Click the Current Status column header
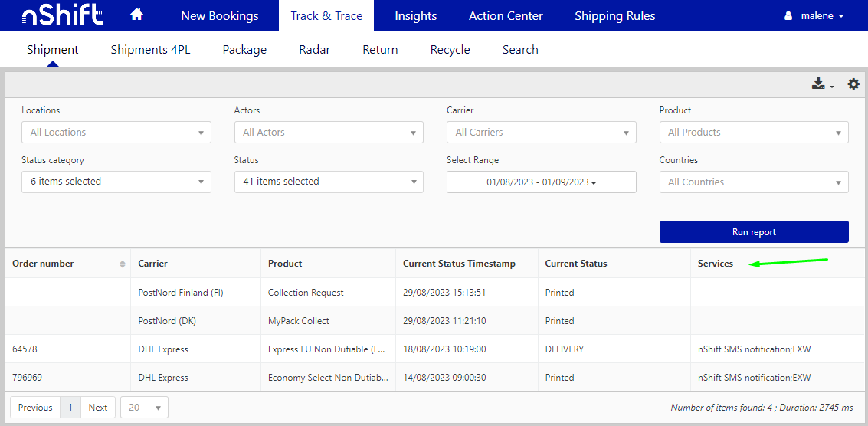Viewport: 868px width, 426px height. 576,264
